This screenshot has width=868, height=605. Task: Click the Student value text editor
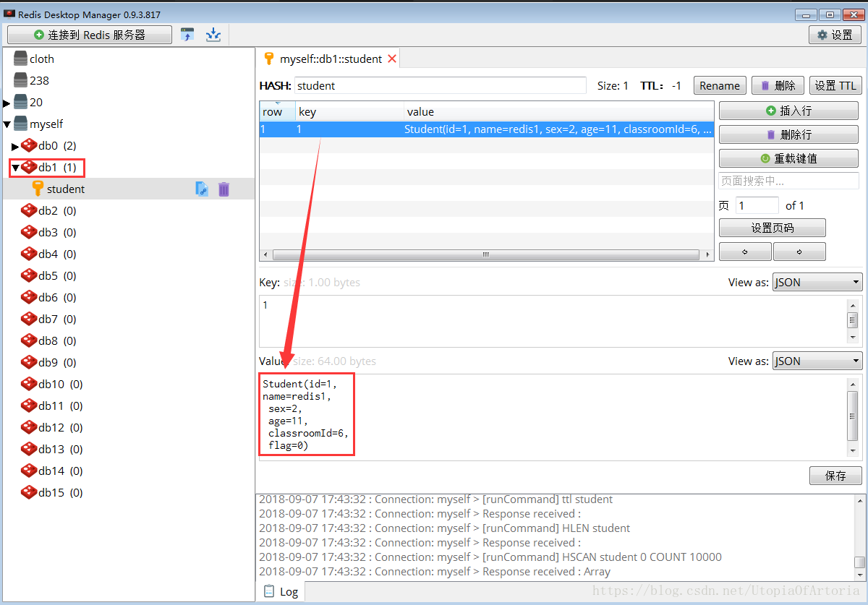coord(553,416)
